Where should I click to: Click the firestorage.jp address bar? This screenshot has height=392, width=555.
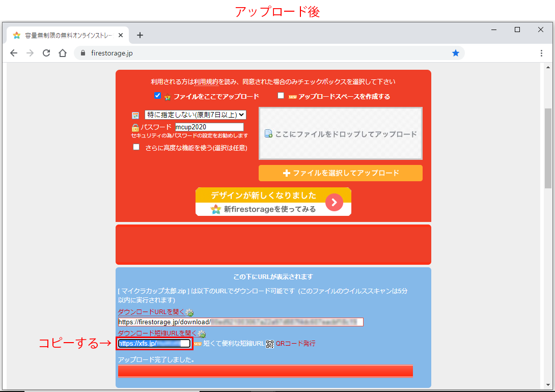coord(269,53)
